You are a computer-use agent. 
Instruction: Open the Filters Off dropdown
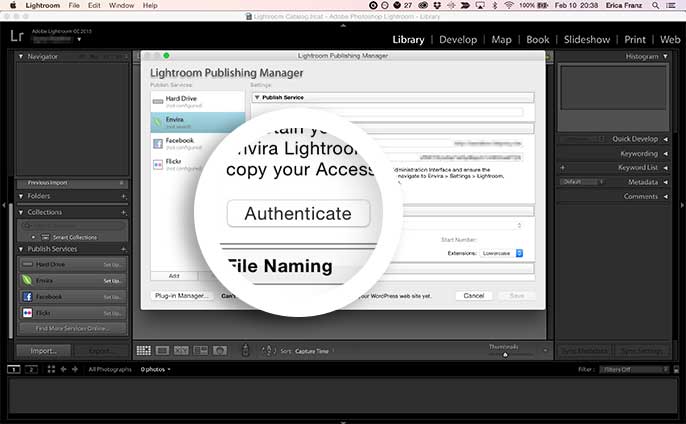634,369
